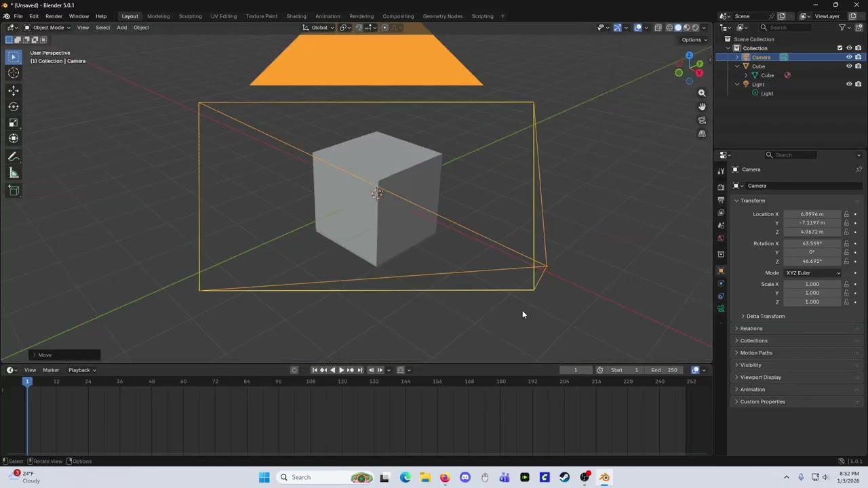Image resolution: width=868 pixels, height=488 pixels.
Task: Toggle lock on Location X
Action: click(846, 214)
